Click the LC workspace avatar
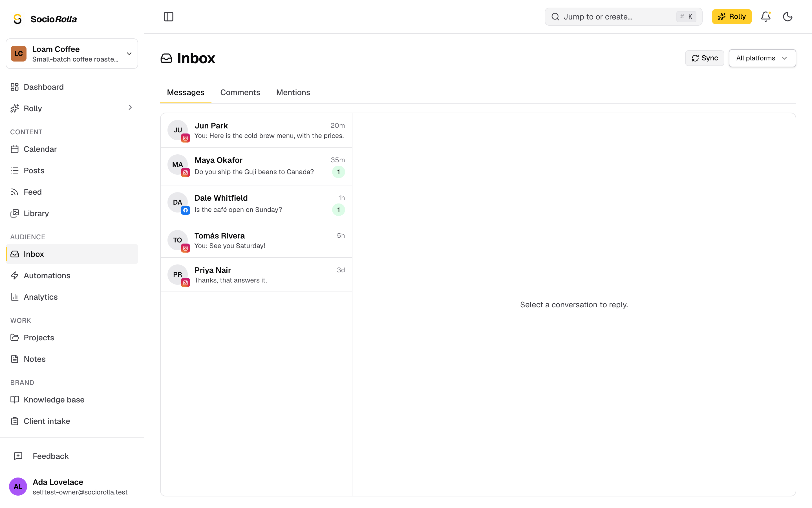 pyautogui.click(x=18, y=54)
